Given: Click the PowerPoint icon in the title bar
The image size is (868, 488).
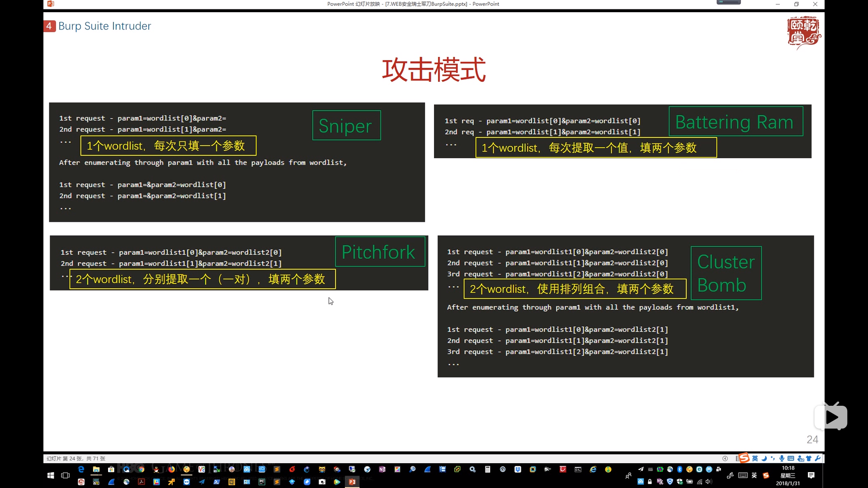Looking at the screenshot, I should (x=51, y=4).
